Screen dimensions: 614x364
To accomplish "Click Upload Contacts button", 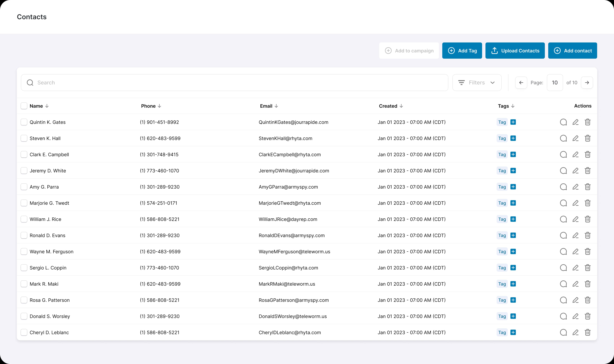I will (x=515, y=51).
